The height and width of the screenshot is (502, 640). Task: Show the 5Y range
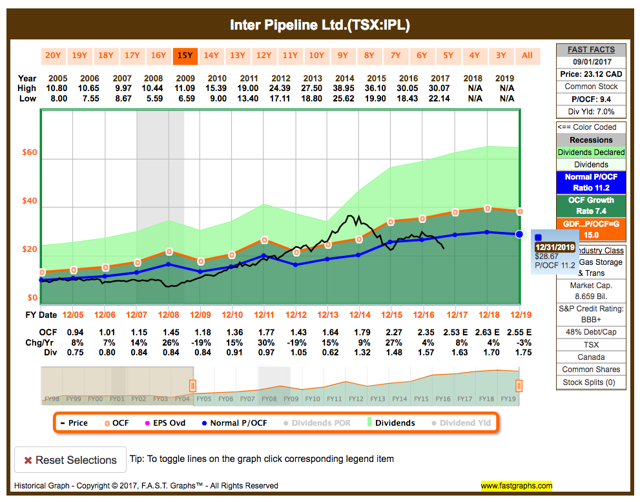(448, 56)
